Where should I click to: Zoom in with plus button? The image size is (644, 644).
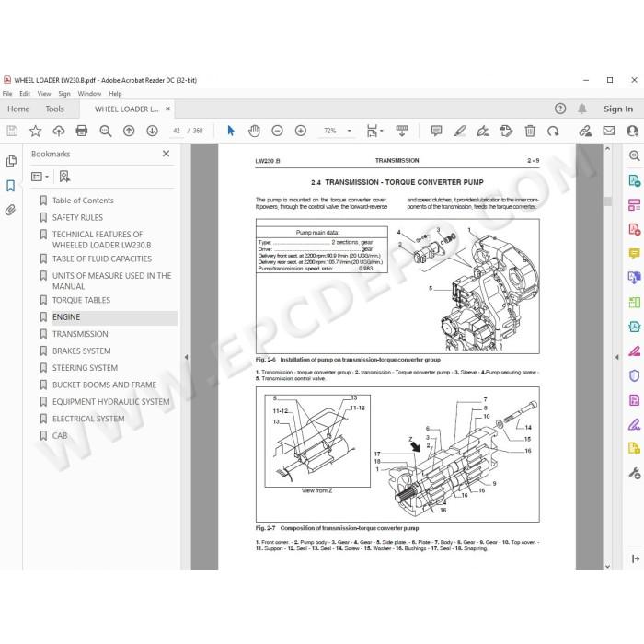click(301, 131)
